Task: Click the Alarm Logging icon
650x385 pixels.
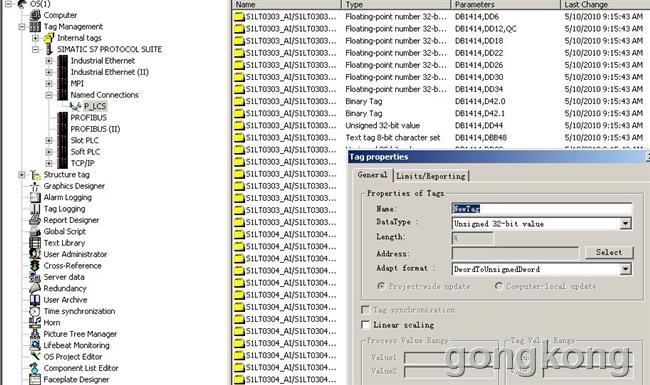Action: click(x=35, y=198)
